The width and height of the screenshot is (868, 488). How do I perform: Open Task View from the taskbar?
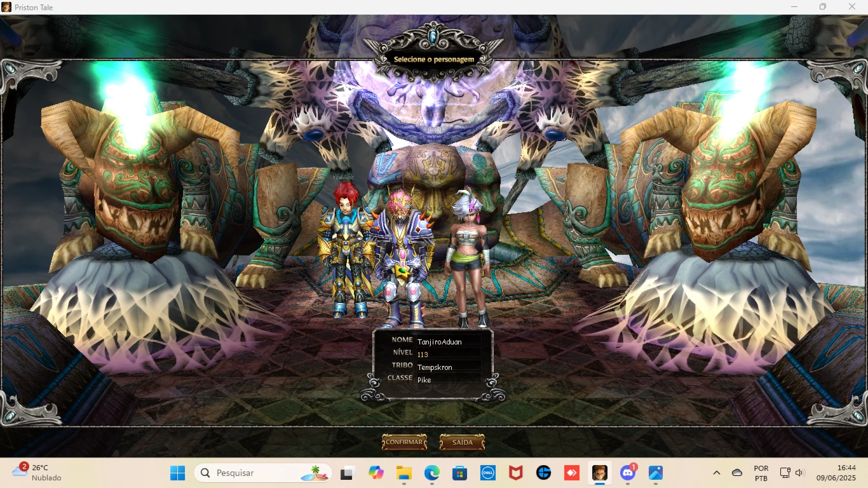[347, 473]
